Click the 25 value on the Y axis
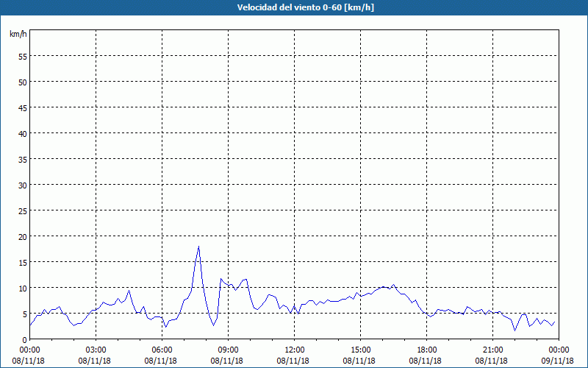Viewport: 588px width, 368px height. click(x=23, y=210)
